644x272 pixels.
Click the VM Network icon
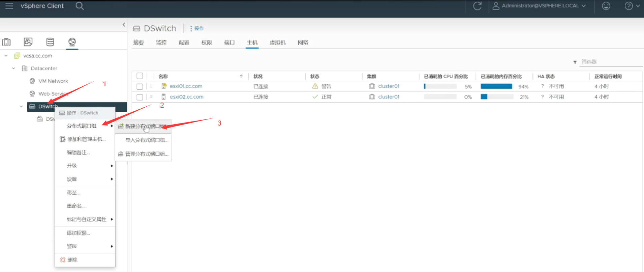[x=32, y=81]
